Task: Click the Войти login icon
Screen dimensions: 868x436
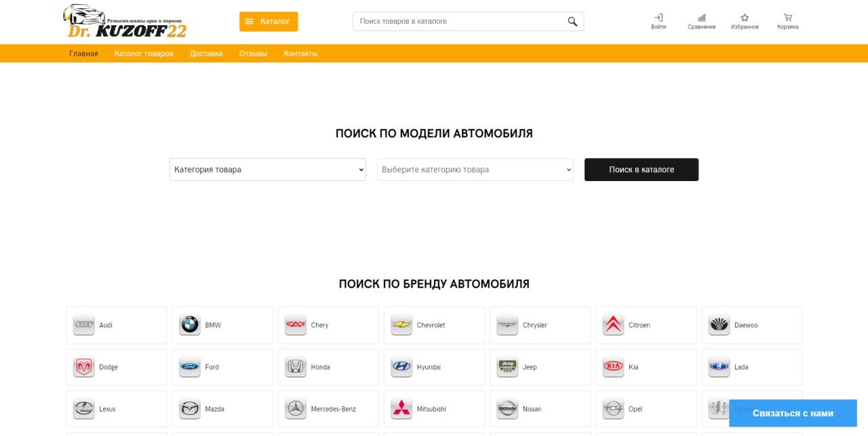Action: (658, 22)
